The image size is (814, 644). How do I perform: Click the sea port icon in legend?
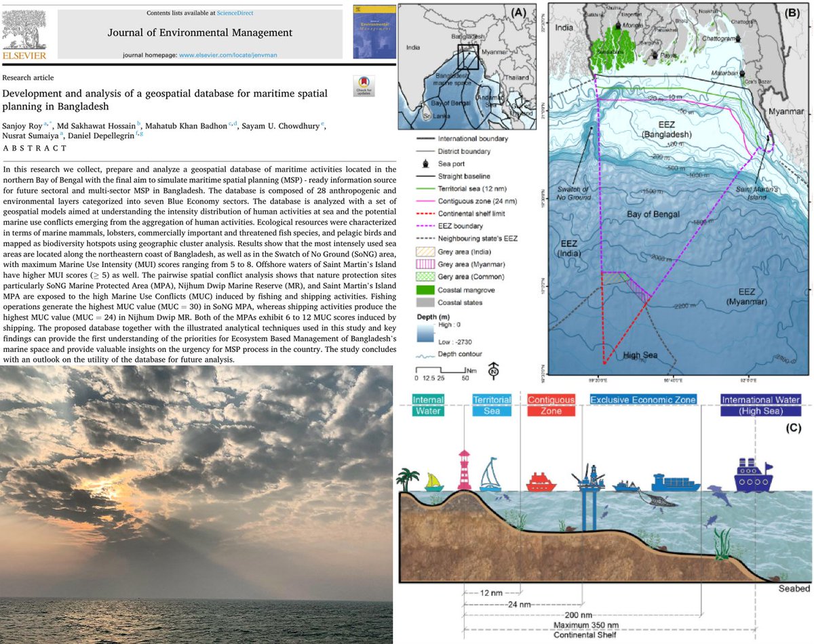pos(425,163)
